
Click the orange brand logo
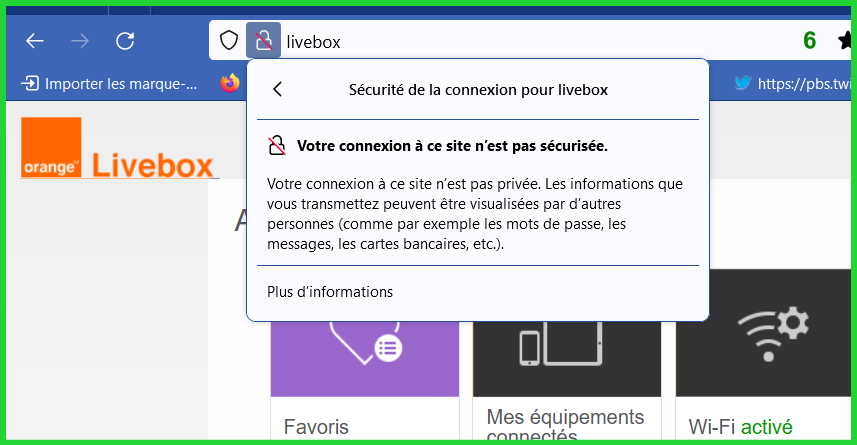[51, 148]
